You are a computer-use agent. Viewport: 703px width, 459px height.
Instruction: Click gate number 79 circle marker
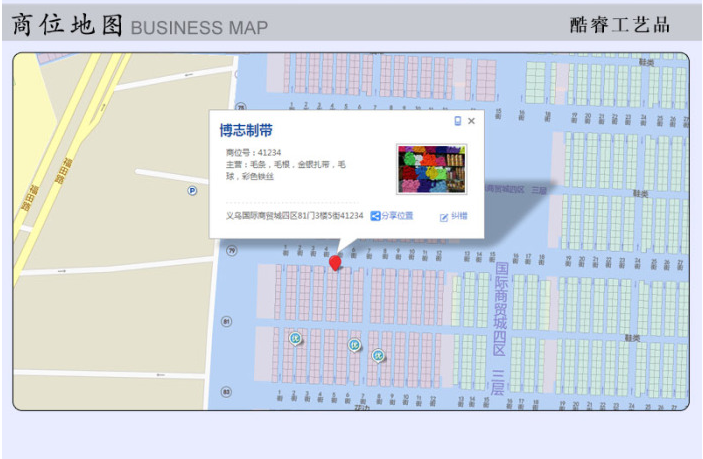231,252
